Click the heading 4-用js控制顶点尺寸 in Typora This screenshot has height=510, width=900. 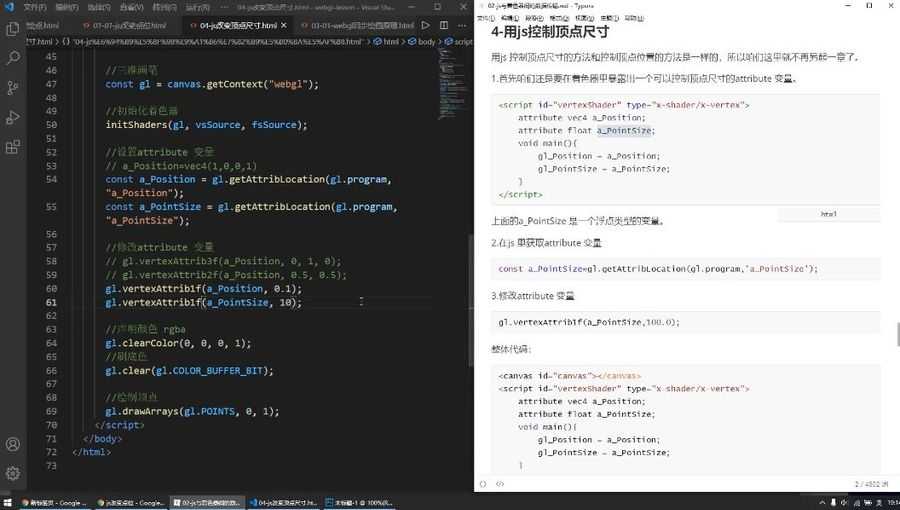[550, 32]
